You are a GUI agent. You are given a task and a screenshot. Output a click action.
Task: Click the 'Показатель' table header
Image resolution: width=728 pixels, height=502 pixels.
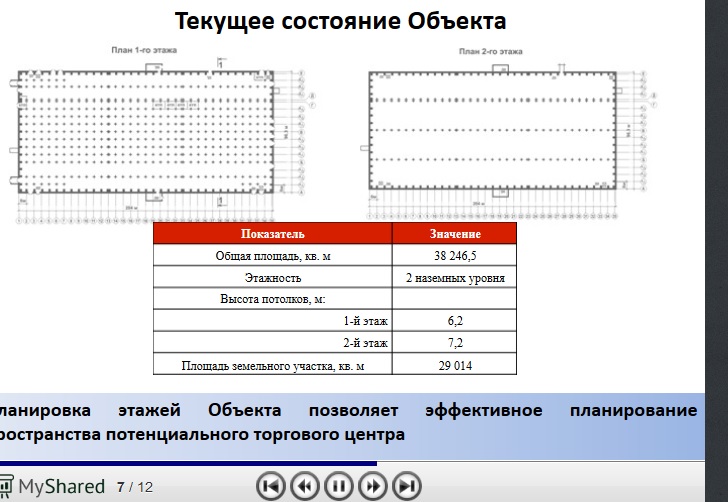pos(272,234)
